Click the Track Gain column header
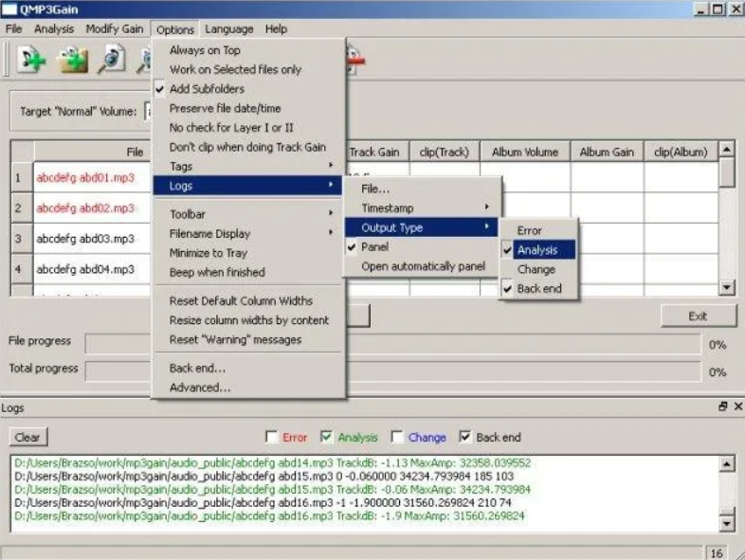This screenshot has height=560, width=745. pos(378,152)
